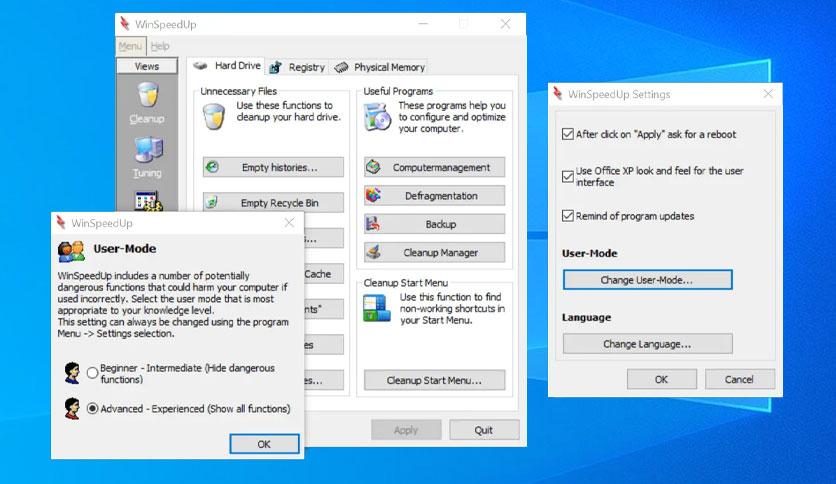The image size is (836, 484).
Task: Click the Views sidebar header
Action: [147, 66]
